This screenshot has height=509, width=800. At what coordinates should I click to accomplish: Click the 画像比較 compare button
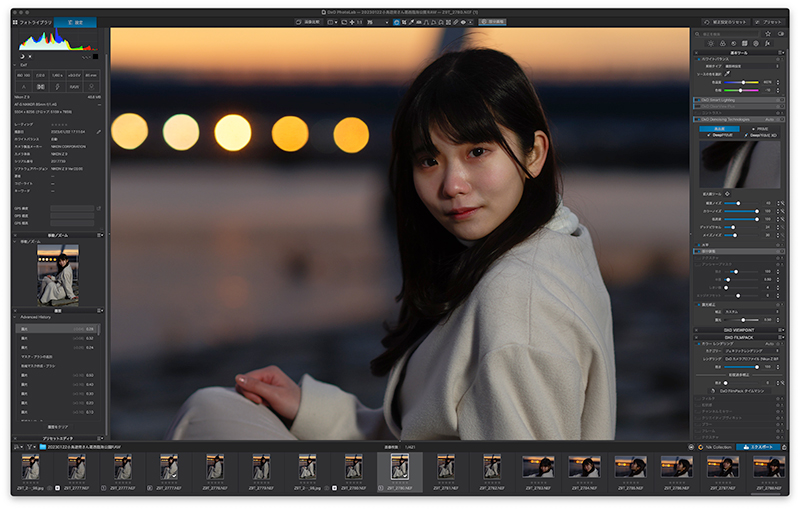point(308,22)
